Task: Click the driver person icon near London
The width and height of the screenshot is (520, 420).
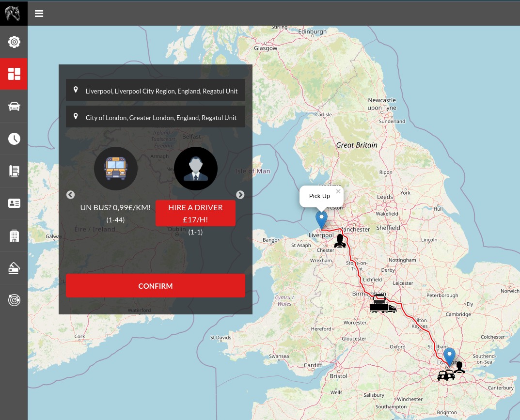Action: coord(459,367)
